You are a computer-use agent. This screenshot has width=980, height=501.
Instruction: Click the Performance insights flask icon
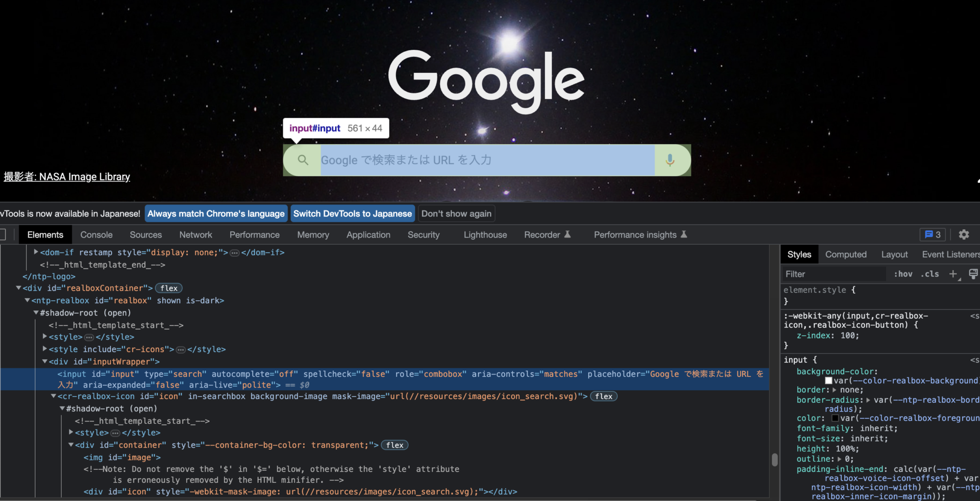[x=684, y=234]
